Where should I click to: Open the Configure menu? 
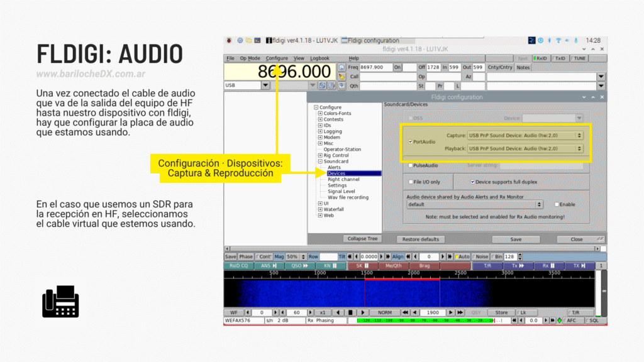click(x=277, y=58)
